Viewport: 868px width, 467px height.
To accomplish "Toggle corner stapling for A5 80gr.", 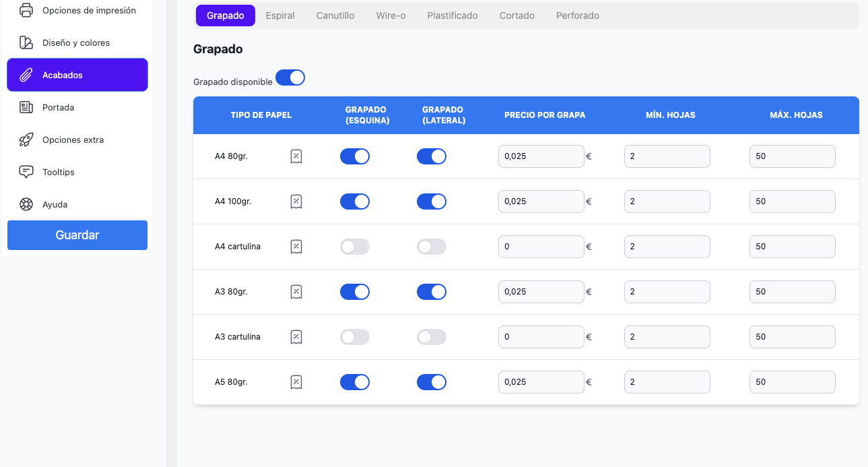I will click(355, 382).
